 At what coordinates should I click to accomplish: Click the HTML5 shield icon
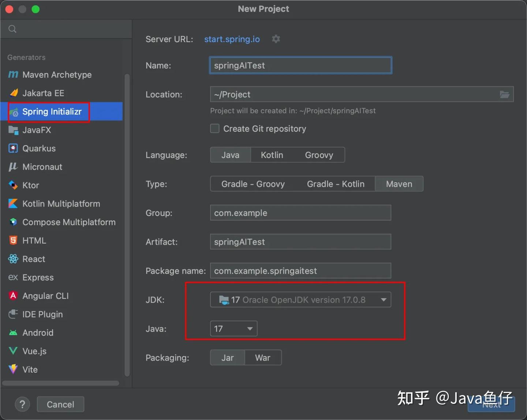(13, 240)
